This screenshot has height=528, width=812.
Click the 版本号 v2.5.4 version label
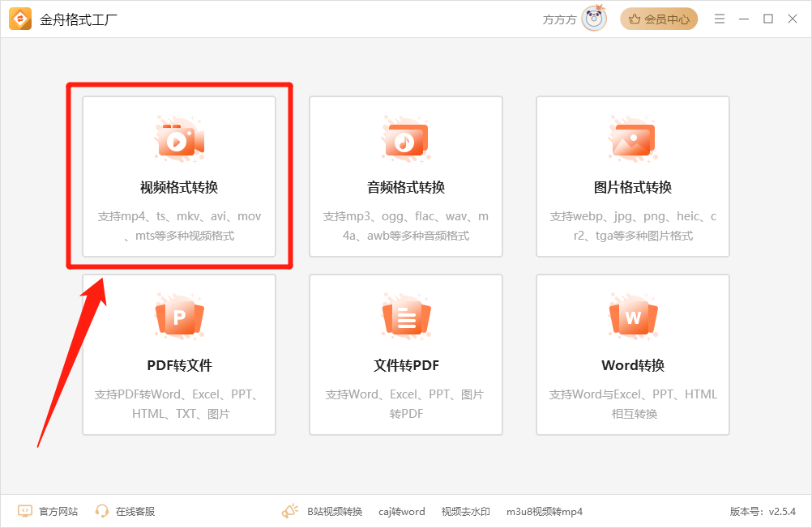click(x=762, y=511)
